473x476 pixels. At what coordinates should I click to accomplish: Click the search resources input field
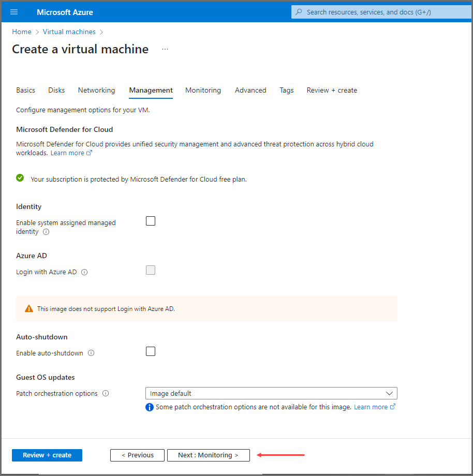tap(383, 12)
